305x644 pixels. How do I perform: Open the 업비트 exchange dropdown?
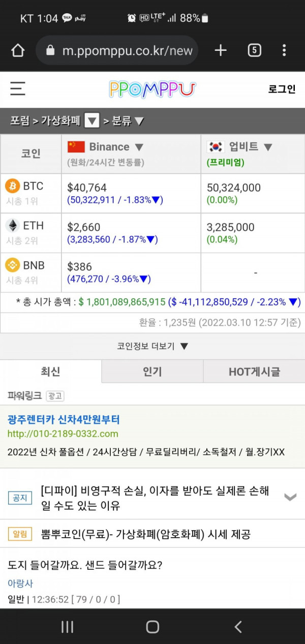[x=268, y=147]
